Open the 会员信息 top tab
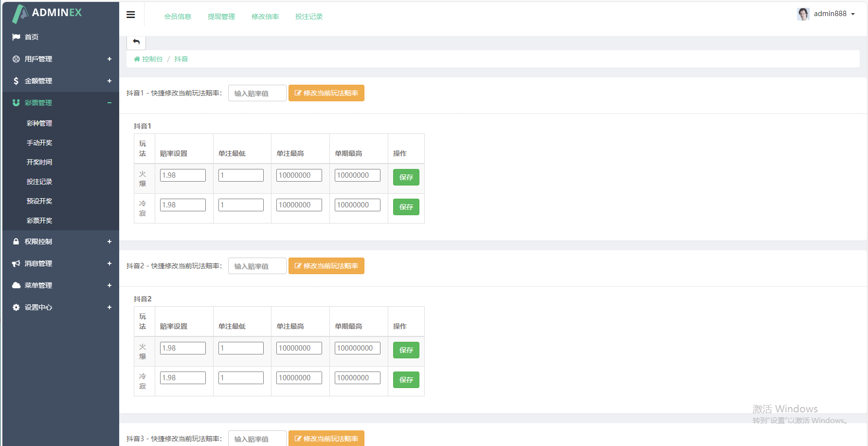 (x=178, y=17)
